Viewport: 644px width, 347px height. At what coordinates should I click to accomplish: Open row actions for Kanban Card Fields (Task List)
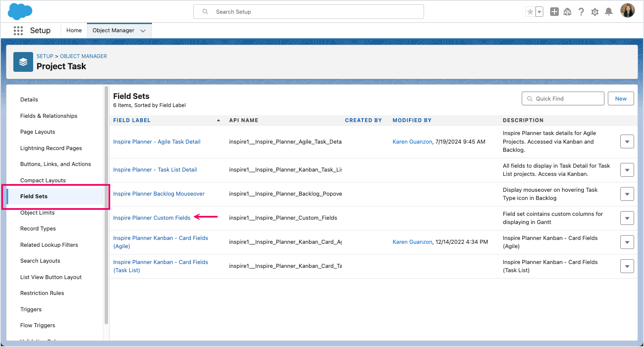[x=627, y=266]
